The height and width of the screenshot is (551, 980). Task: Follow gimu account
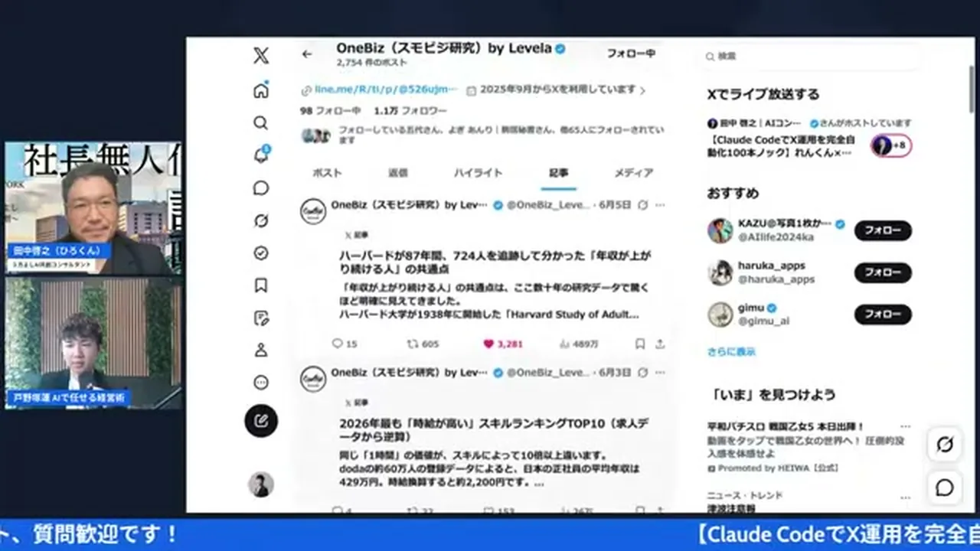pos(883,315)
